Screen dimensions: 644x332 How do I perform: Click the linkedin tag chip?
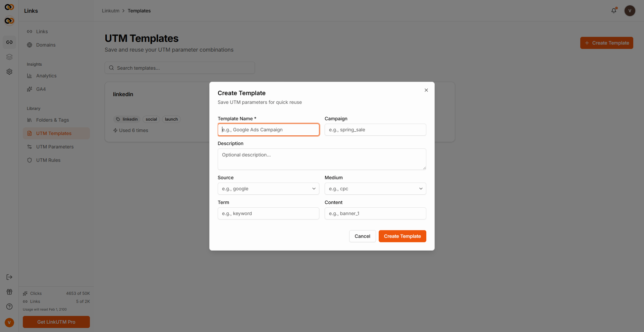(127, 119)
